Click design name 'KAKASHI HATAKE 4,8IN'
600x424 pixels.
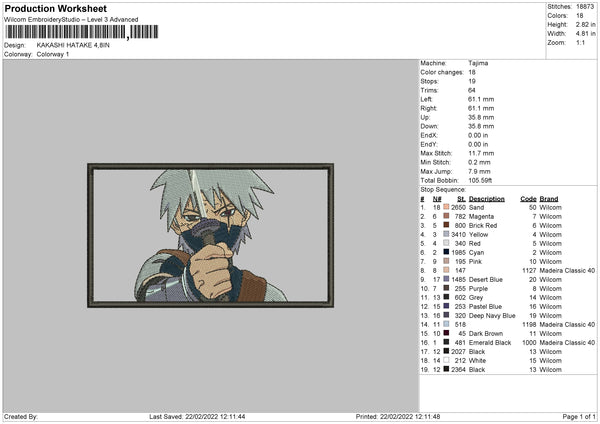pos(73,45)
